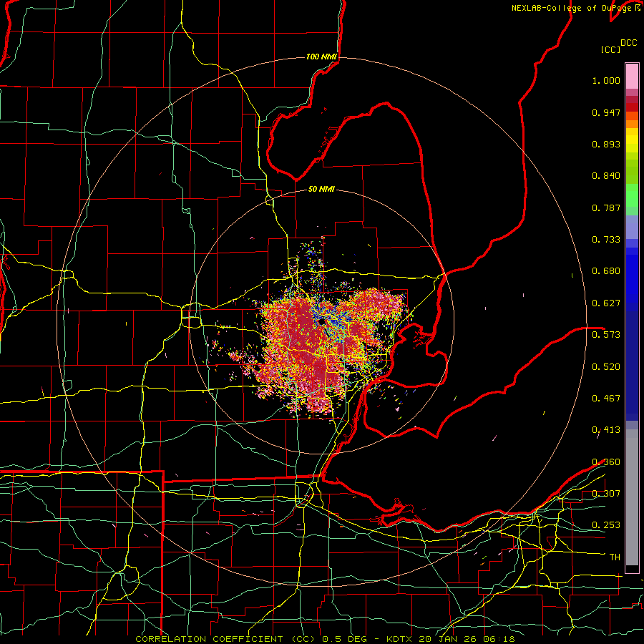
Task: Select the 1.000 scale value
Action: (x=606, y=80)
